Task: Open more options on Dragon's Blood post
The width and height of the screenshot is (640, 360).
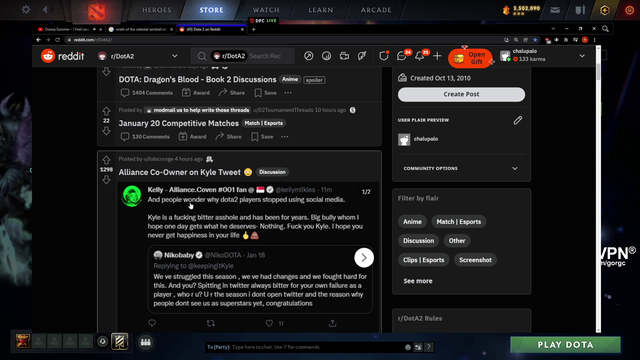Action: click(x=288, y=93)
